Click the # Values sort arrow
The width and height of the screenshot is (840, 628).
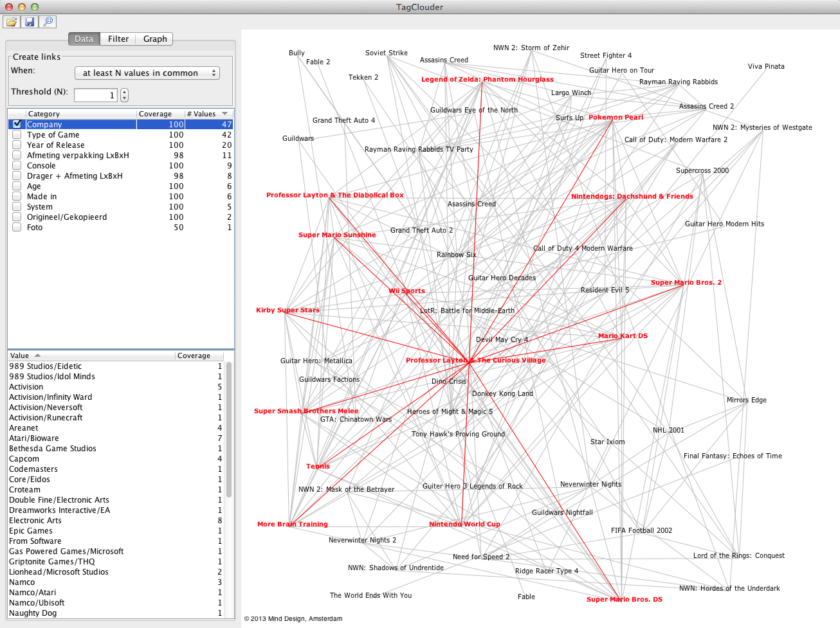[x=224, y=114]
